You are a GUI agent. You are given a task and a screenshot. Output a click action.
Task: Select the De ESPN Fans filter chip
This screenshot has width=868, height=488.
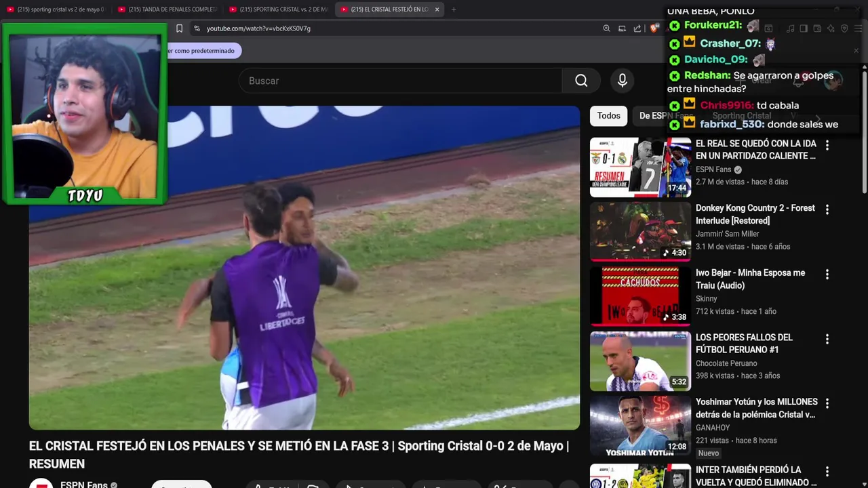(666, 116)
